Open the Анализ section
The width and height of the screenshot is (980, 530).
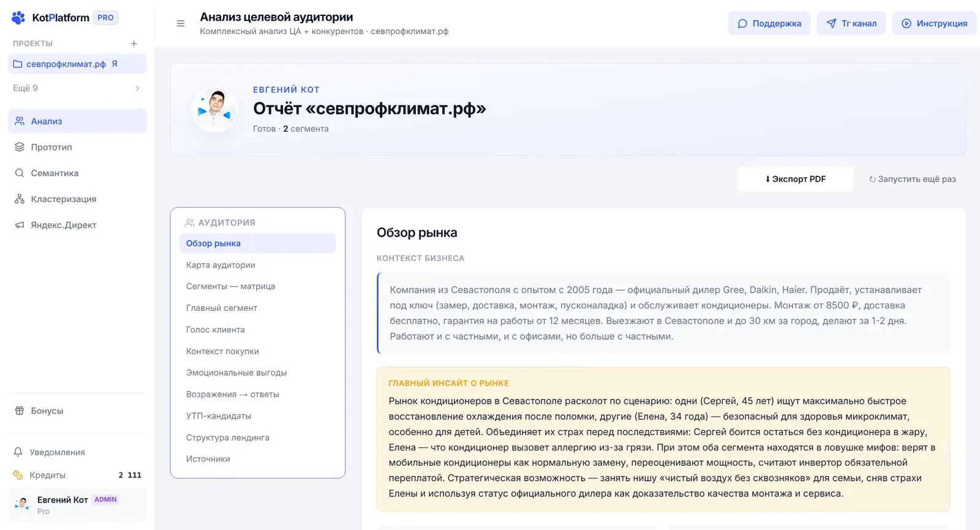(77, 121)
